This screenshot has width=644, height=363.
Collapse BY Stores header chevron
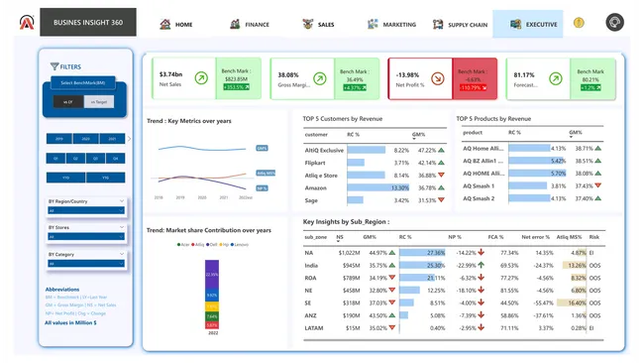(x=122, y=227)
